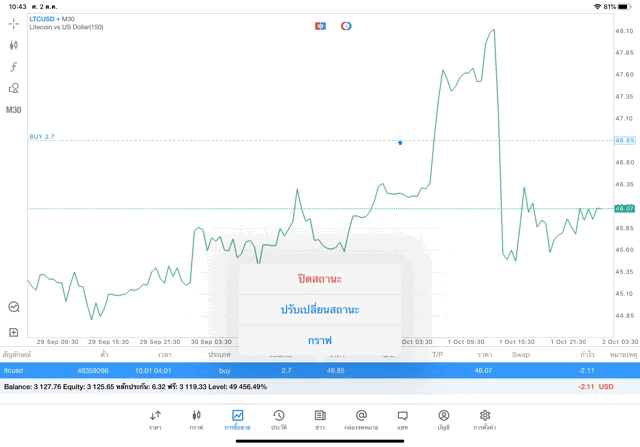
Task: Open the settings gear tab
Action: [485, 418]
